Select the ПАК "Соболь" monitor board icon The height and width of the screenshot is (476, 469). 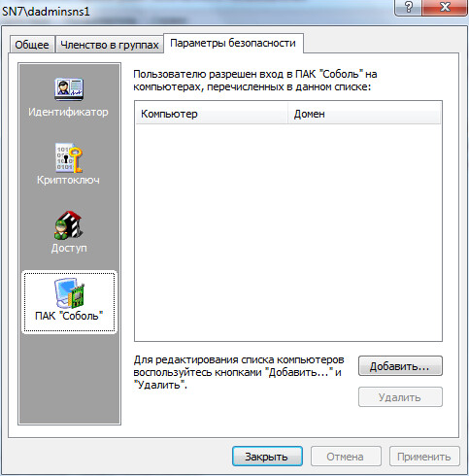point(69,293)
